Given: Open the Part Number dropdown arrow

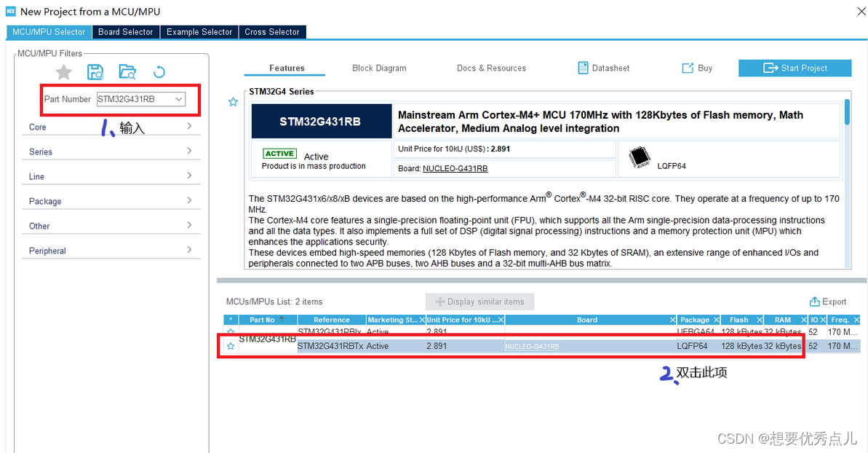Looking at the screenshot, I should click(179, 99).
